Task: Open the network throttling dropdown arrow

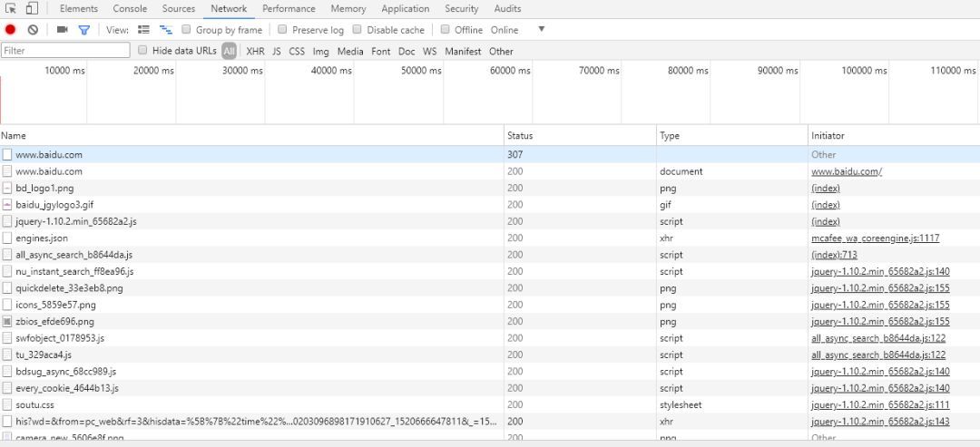Action: (541, 29)
